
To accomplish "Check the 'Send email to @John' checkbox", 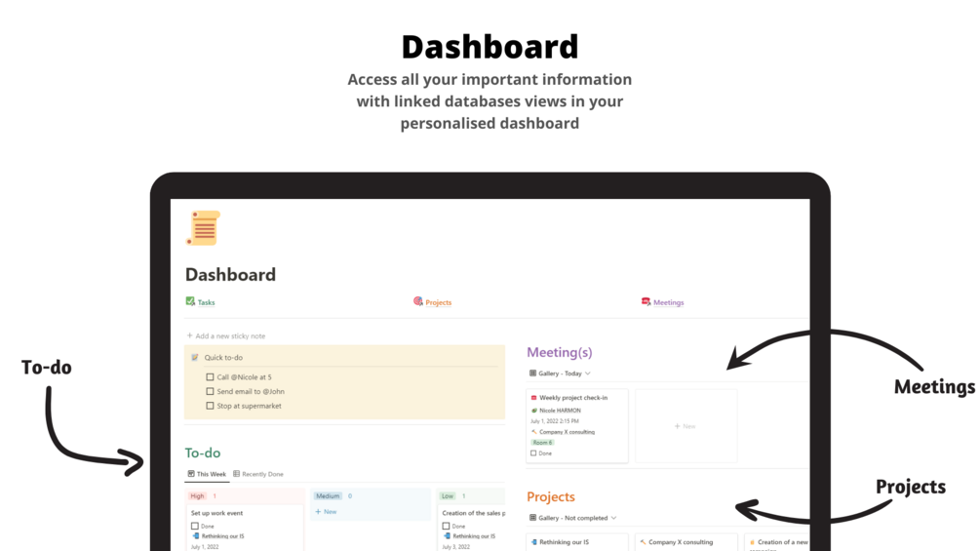I will click(210, 391).
